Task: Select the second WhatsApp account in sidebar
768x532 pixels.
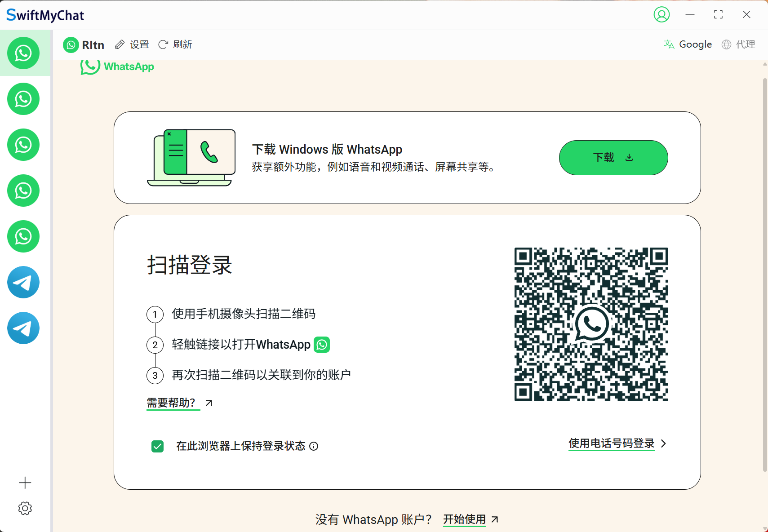Action: [x=23, y=99]
